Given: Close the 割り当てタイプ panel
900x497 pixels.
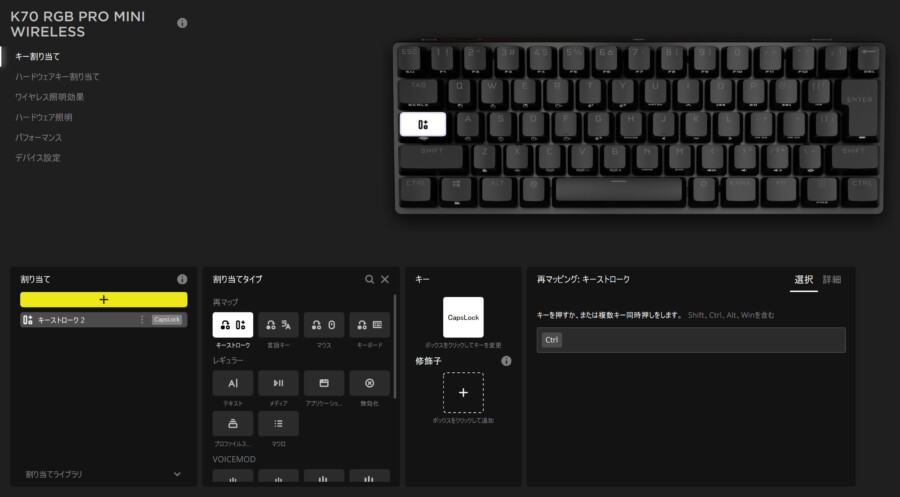Looking at the screenshot, I should click(x=385, y=279).
